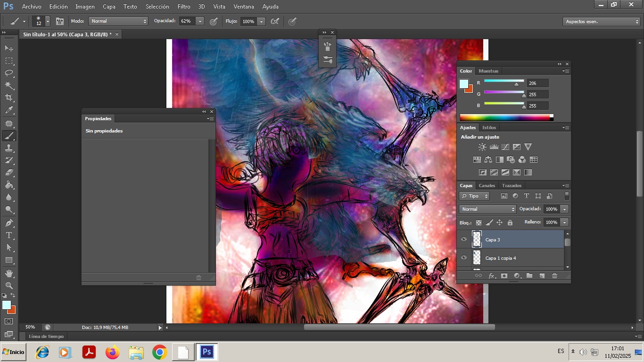This screenshot has height=362, width=644.
Task: Add a Color Balance adjustment
Action: coord(488,160)
